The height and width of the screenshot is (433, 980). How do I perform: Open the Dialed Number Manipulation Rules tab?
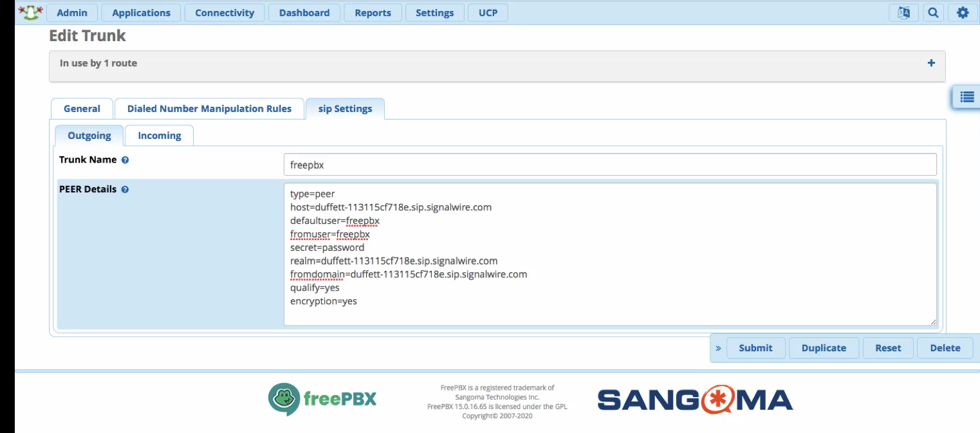[209, 108]
